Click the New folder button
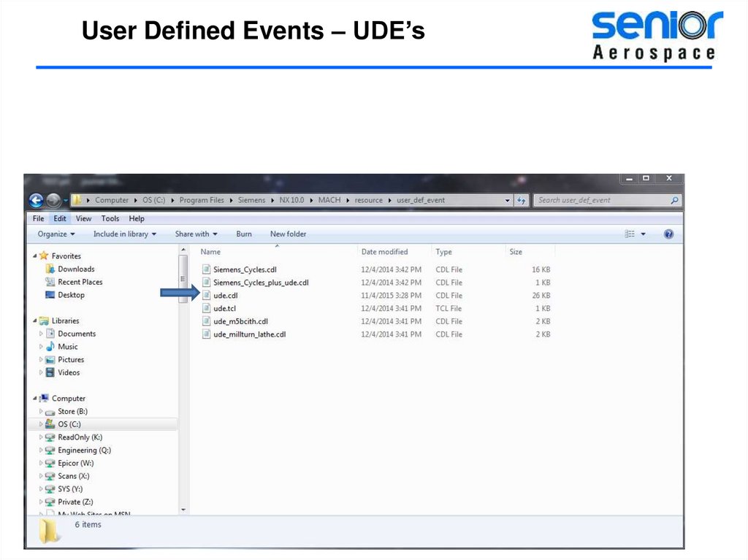The height and width of the screenshot is (560, 748). (x=288, y=234)
